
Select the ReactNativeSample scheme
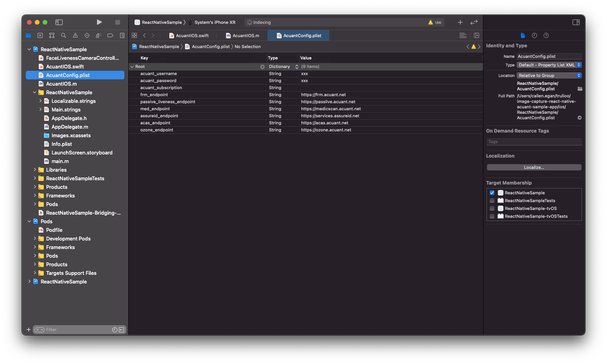[x=158, y=22]
